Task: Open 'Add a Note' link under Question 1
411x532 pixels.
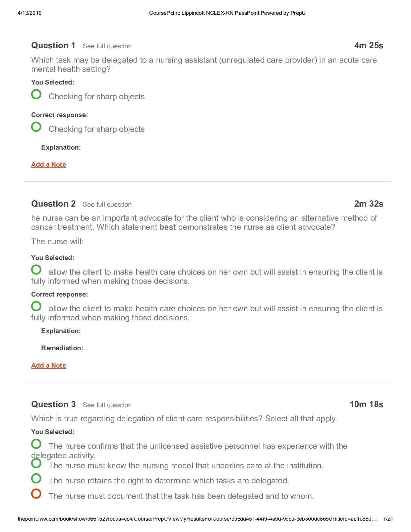Action: 49,165
